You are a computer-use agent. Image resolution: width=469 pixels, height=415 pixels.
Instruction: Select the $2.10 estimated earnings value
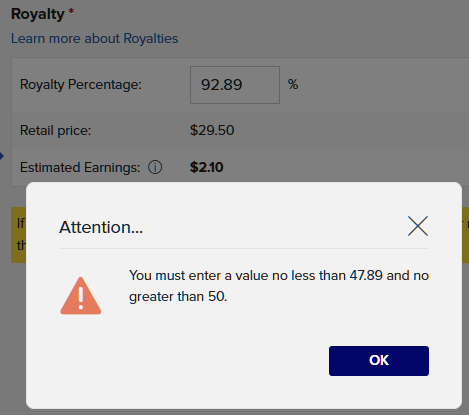206,167
